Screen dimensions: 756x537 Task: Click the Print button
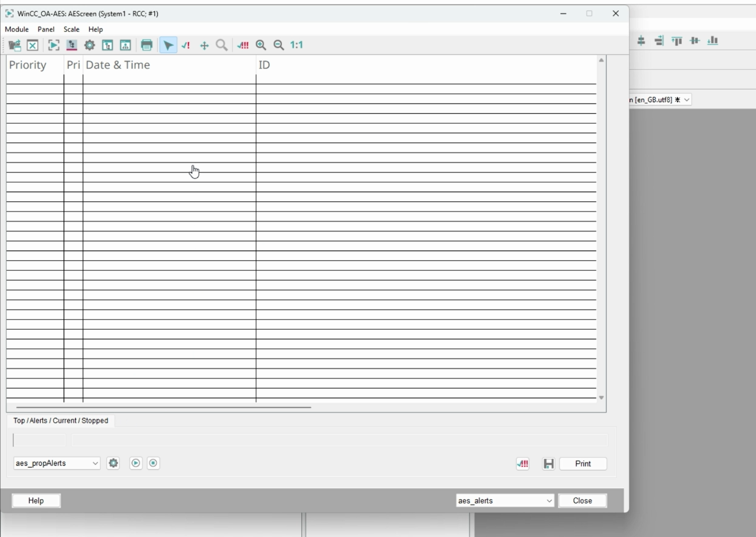tap(583, 464)
